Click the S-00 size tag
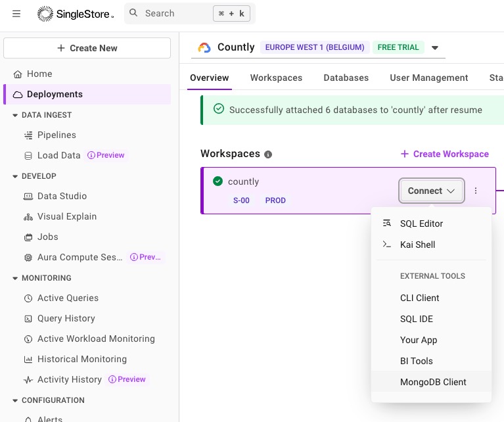504x422 pixels. point(241,200)
